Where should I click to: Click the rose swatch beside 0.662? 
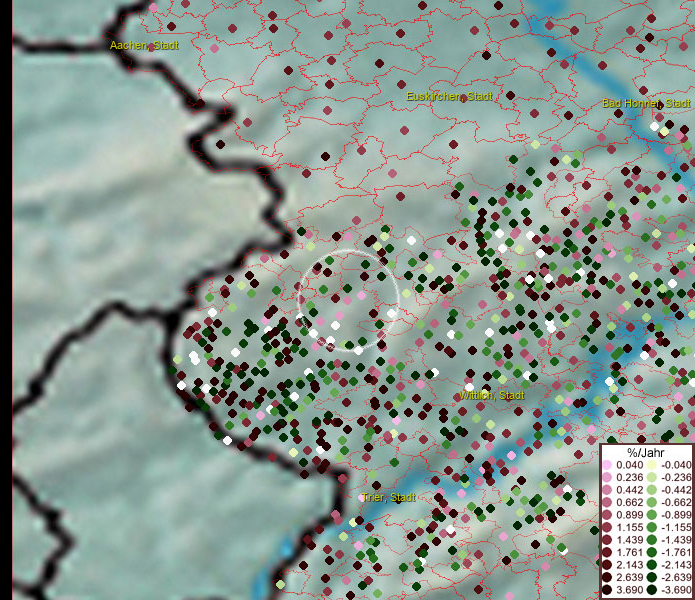point(607,503)
